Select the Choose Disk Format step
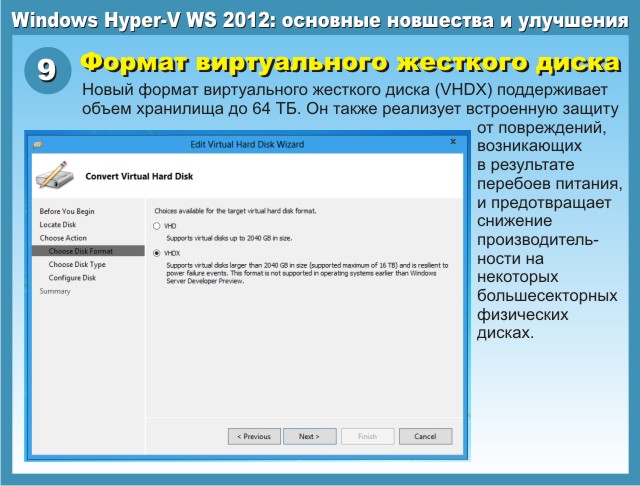Image resolution: width=640 pixels, height=486 pixels. click(88, 251)
